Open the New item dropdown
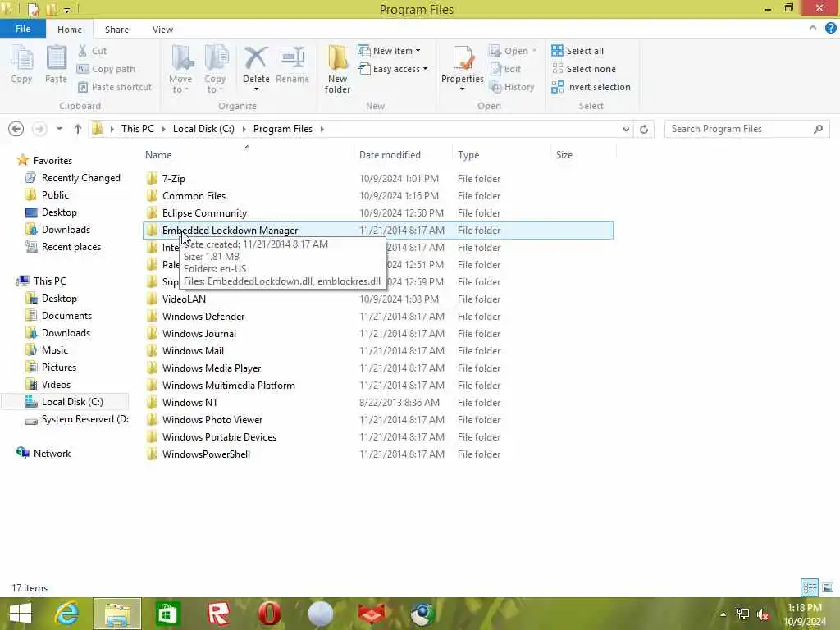Image resolution: width=840 pixels, height=630 pixels. coord(390,51)
